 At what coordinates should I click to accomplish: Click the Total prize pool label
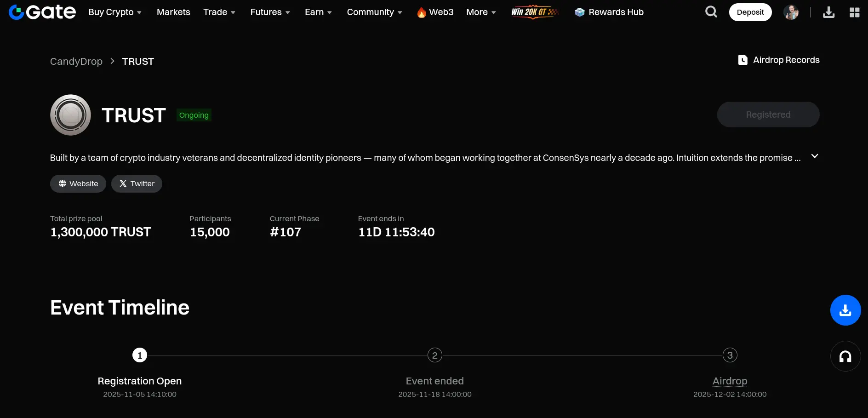click(x=76, y=219)
